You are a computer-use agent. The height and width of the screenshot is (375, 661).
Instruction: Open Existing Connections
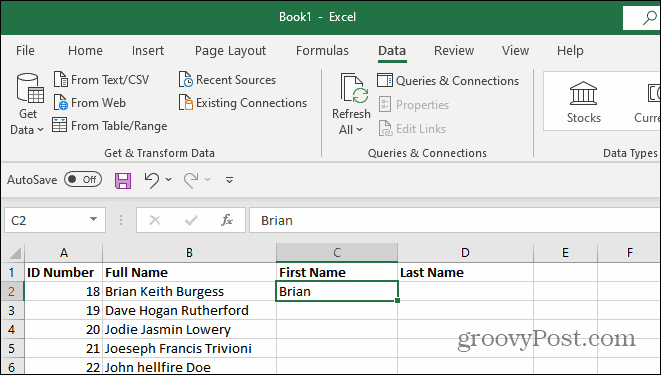click(x=243, y=103)
